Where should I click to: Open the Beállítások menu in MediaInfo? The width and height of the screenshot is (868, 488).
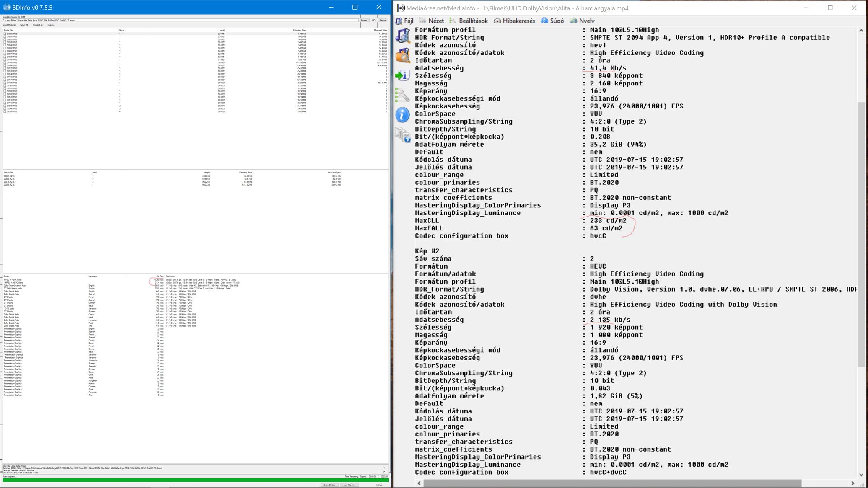pos(469,21)
